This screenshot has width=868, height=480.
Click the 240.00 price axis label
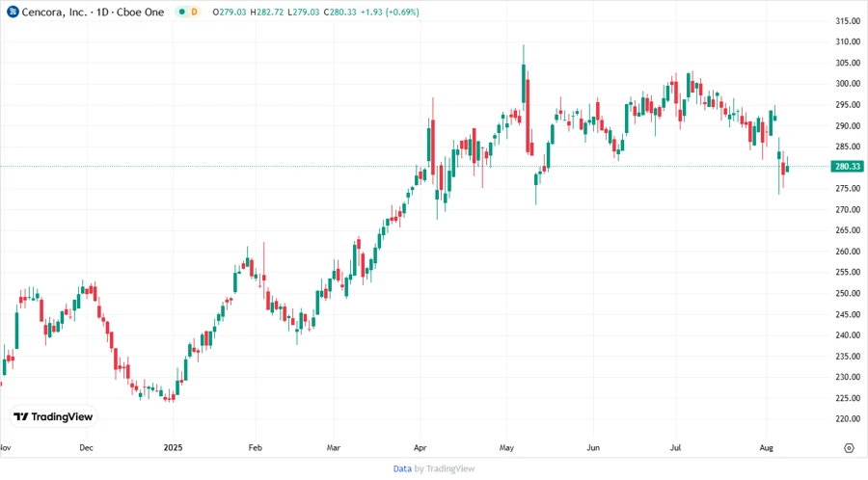(x=848, y=335)
